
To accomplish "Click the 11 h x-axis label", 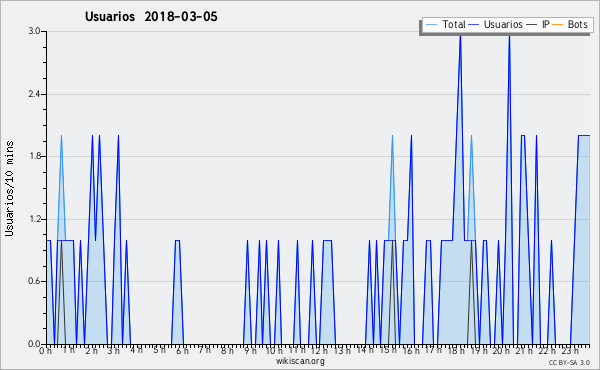I will coord(297,350).
